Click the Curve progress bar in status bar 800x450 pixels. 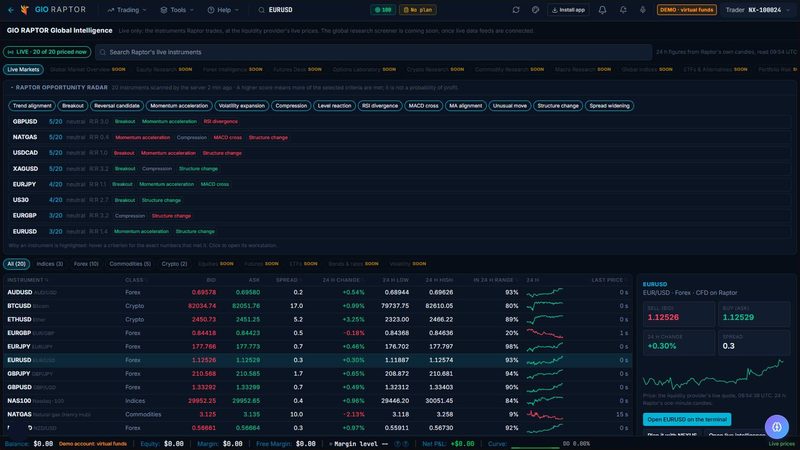(x=535, y=447)
